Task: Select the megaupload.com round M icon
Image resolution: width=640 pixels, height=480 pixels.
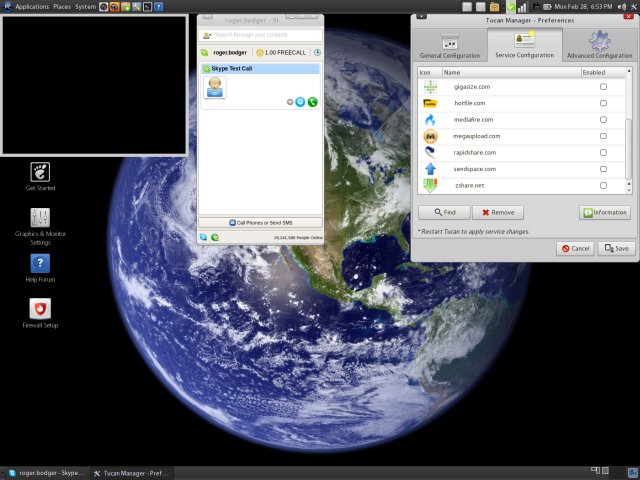Action: (x=430, y=136)
